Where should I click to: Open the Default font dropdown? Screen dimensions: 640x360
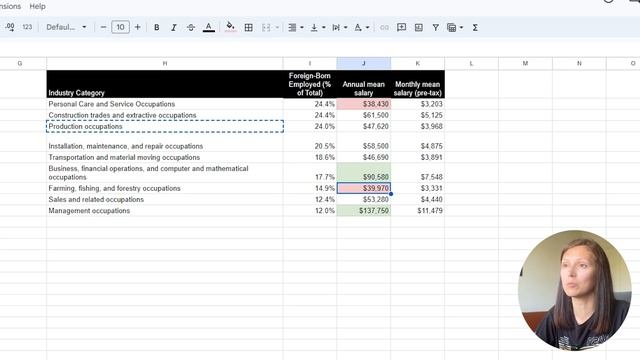(66, 27)
